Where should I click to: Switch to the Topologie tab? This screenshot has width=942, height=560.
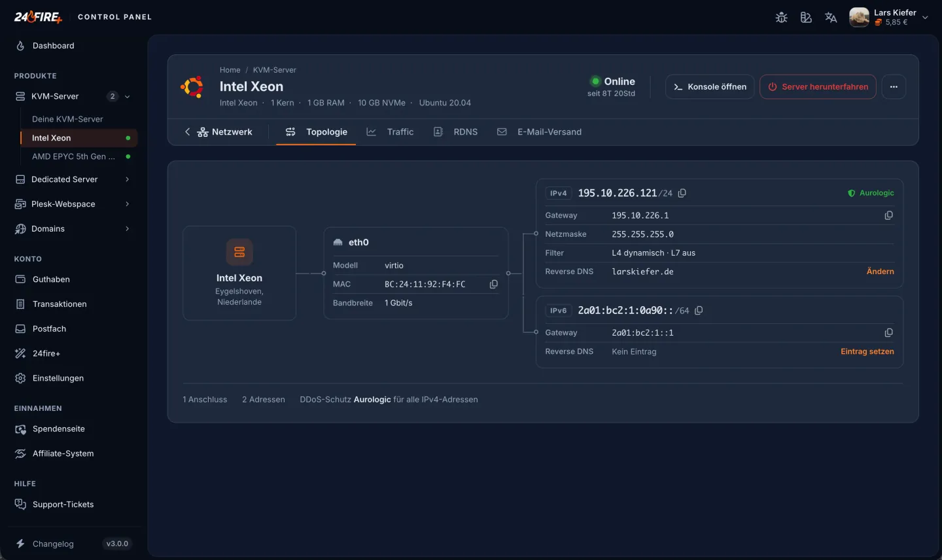click(317, 131)
